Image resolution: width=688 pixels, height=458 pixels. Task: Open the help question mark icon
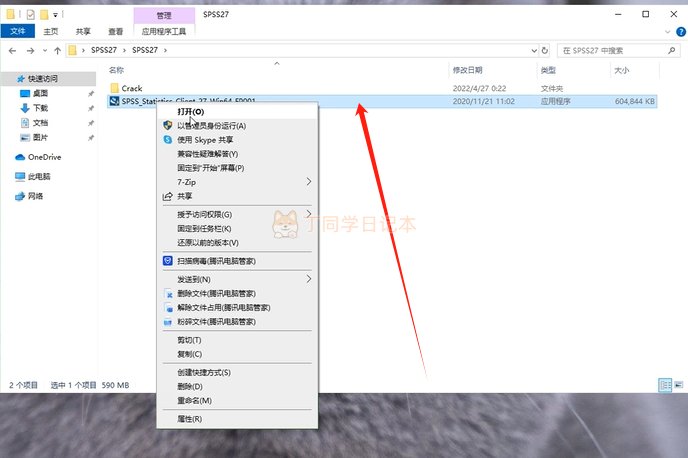(681, 32)
